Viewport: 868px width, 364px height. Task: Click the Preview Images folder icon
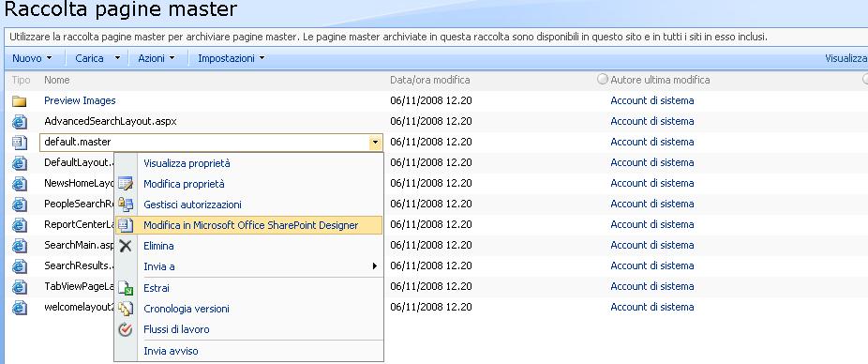20,100
